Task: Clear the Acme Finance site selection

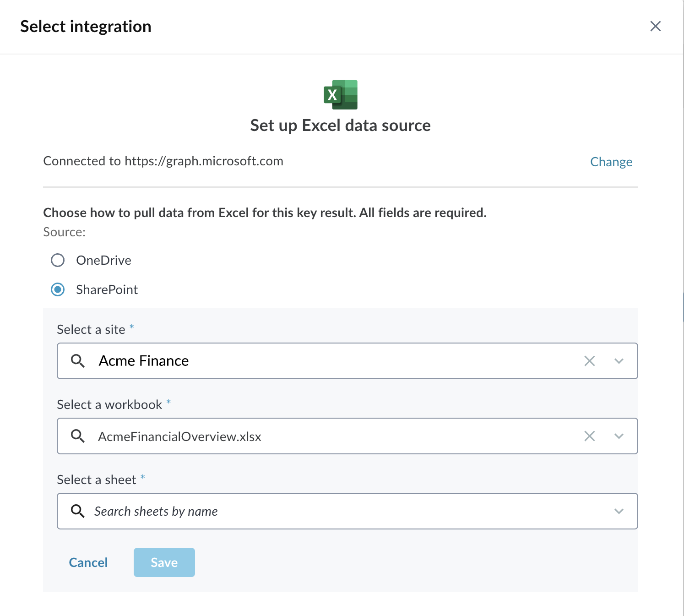Action: coord(590,361)
